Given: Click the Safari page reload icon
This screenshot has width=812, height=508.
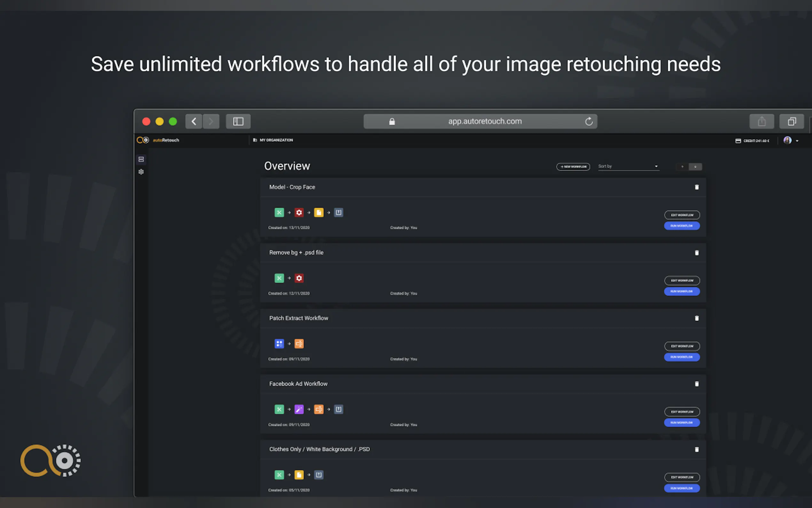Looking at the screenshot, I should point(589,121).
